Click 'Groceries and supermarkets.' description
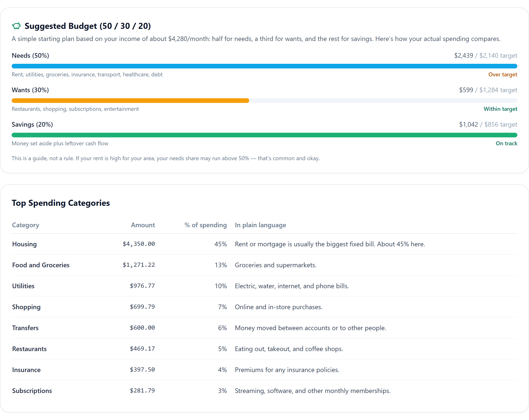Image resolution: width=529 pixels, height=420 pixels. pos(276,265)
